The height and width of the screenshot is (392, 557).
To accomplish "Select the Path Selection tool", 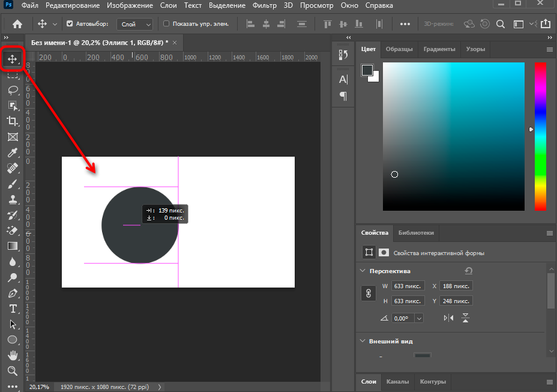I will point(13,324).
